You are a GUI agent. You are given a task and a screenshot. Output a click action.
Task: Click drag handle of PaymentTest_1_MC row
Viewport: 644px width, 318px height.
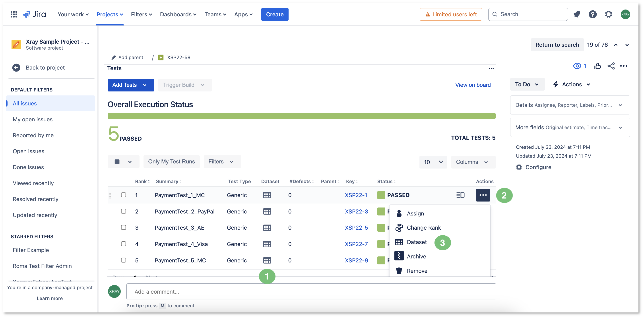110,196
